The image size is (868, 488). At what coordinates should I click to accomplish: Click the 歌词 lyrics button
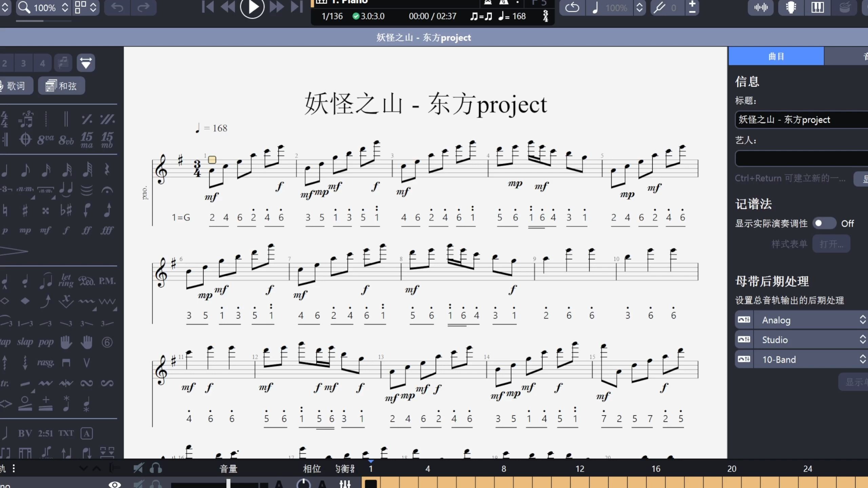click(15, 86)
